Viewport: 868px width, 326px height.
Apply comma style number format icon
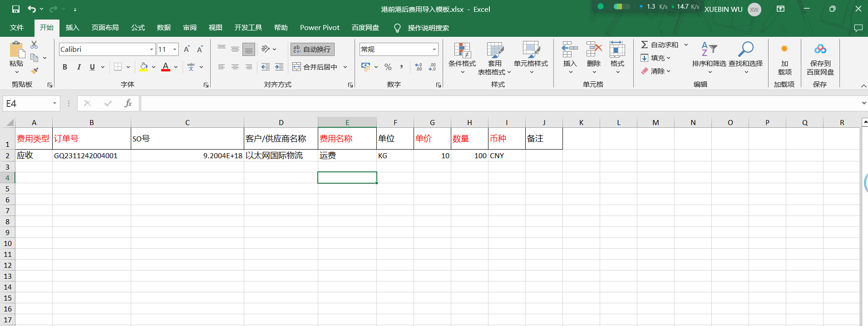coord(401,67)
